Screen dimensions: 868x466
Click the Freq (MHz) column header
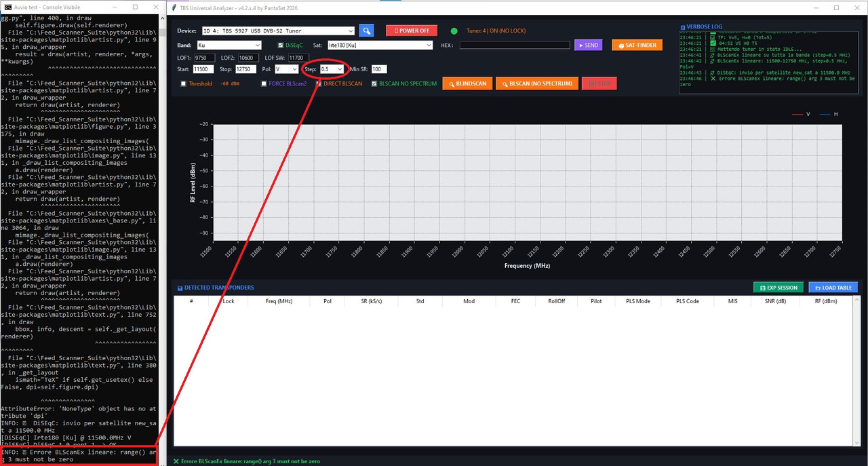tap(279, 301)
